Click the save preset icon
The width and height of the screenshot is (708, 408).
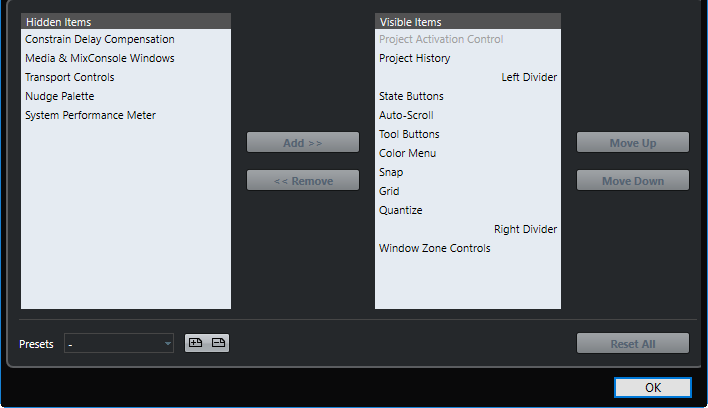click(196, 343)
